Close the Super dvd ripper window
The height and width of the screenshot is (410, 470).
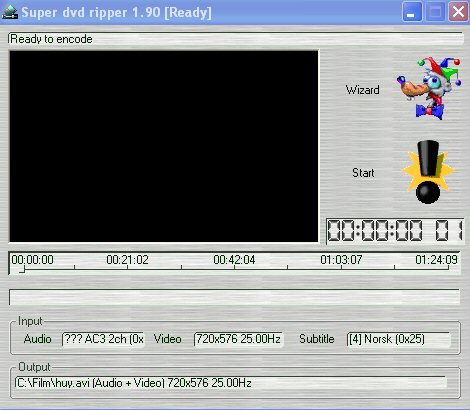(x=458, y=12)
